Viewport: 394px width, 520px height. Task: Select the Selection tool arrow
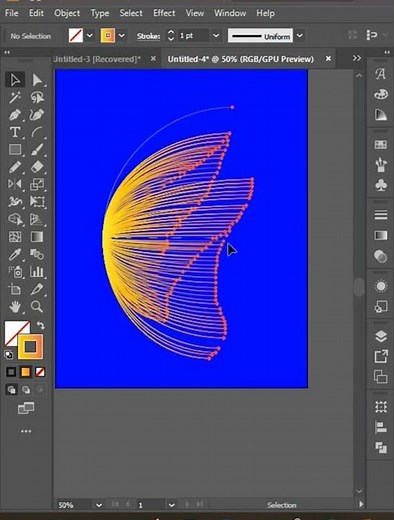(x=15, y=80)
